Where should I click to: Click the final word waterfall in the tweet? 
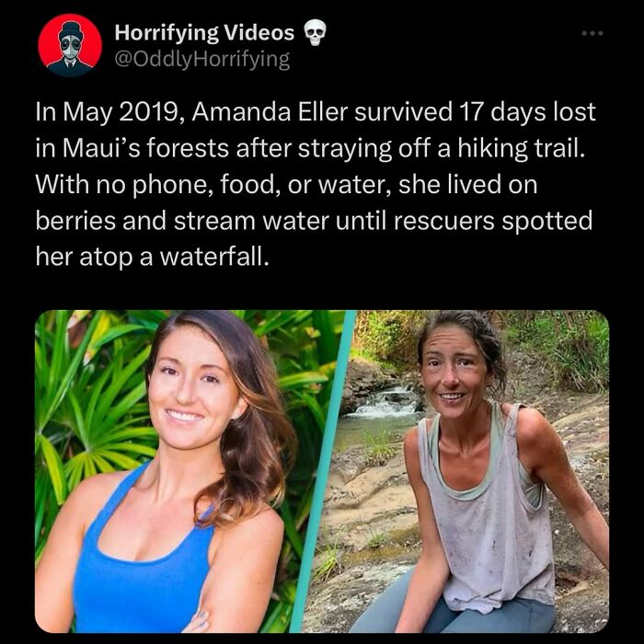coord(213,257)
